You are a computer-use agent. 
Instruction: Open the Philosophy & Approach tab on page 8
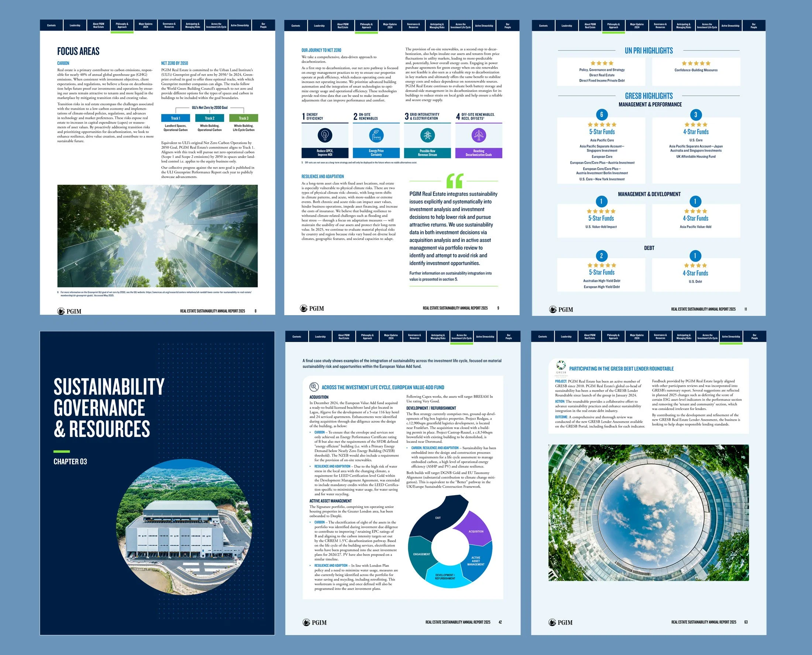122,26
